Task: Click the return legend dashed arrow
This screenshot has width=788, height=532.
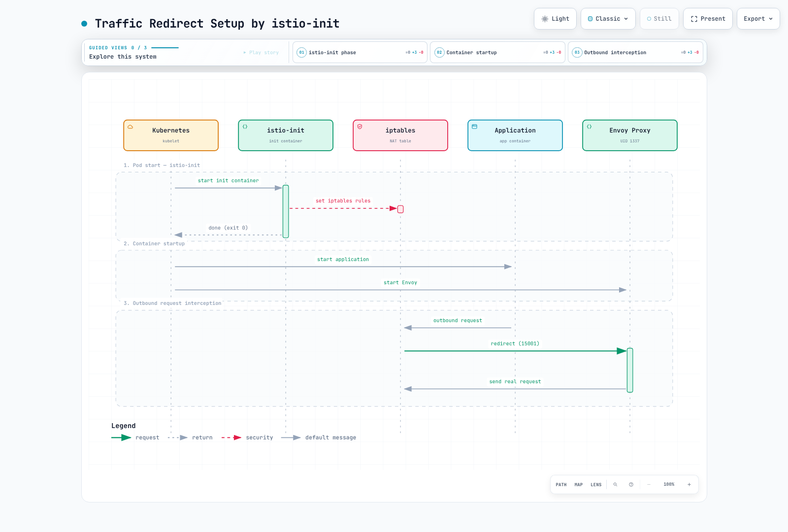Action: point(178,437)
